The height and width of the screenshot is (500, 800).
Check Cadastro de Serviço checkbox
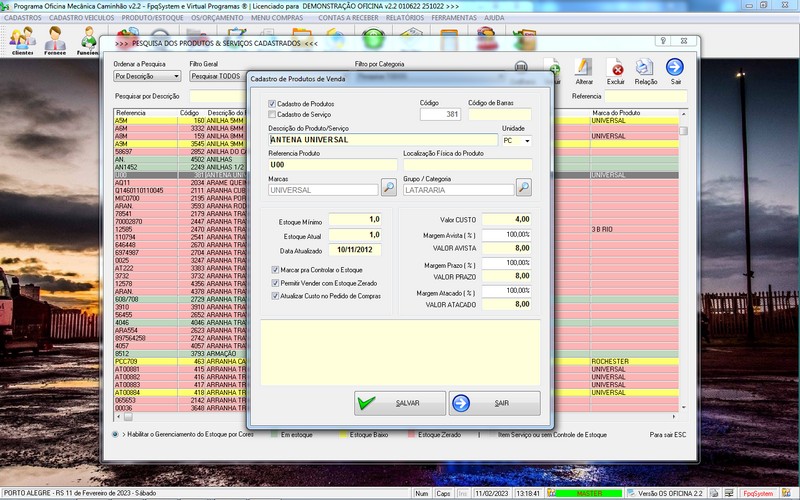[272, 114]
